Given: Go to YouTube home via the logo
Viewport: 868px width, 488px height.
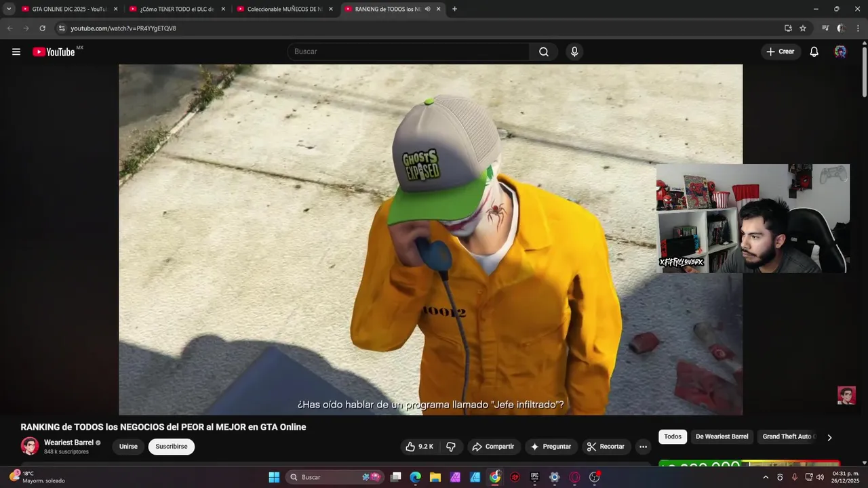Looking at the screenshot, I should pos(54,52).
